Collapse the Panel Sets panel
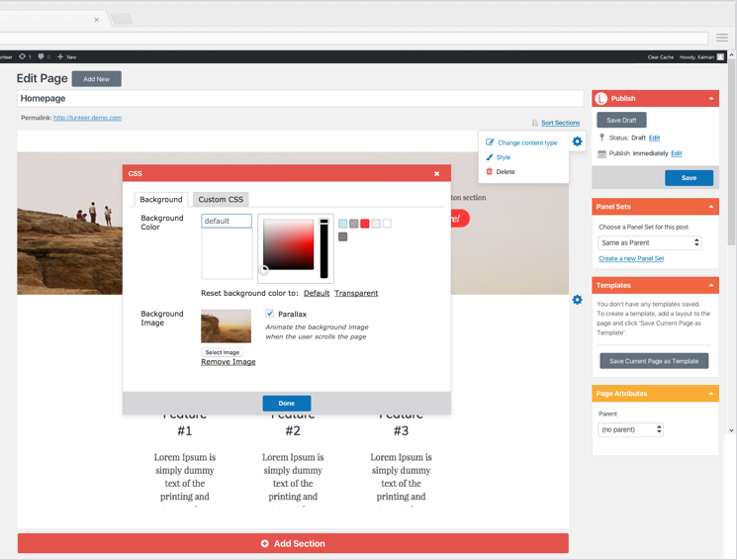The height and width of the screenshot is (560, 737). 711,207
